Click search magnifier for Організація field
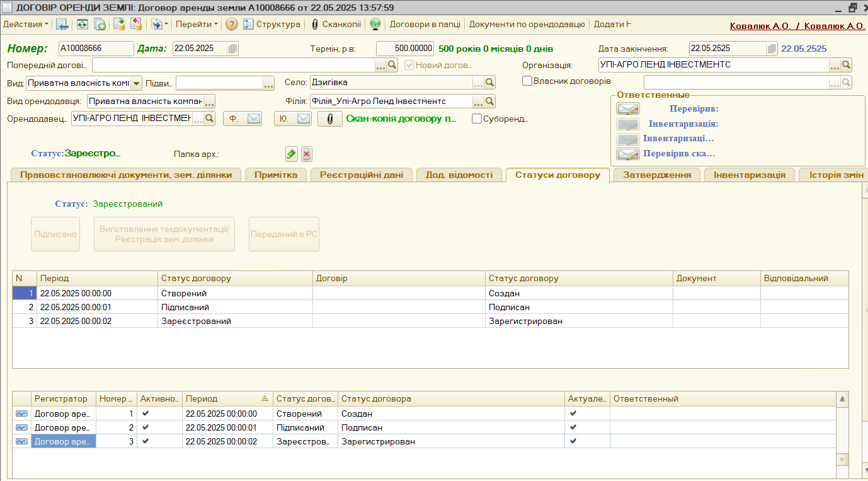The image size is (868, 481). point(847,65)
